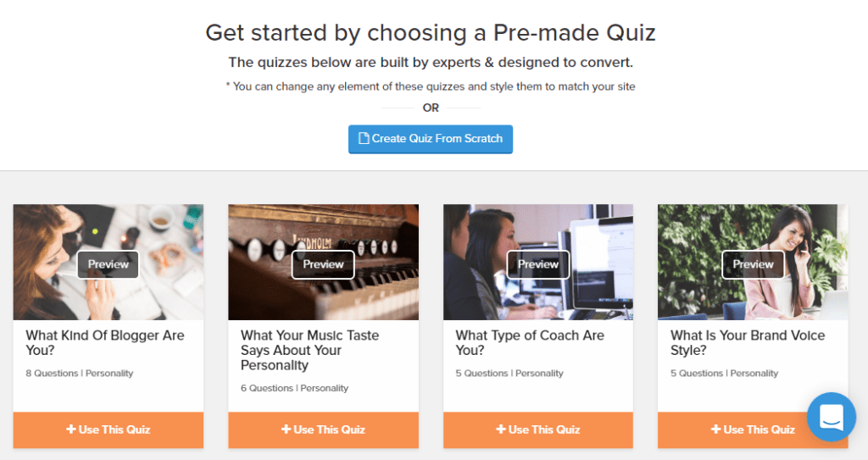
Task: Preview the music taste quiz
Action: point(323,264)
